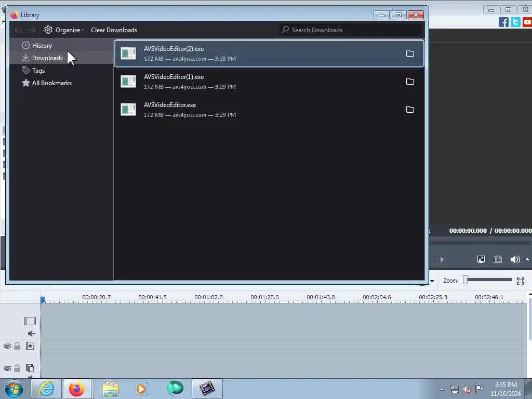The width and height of the screenshot is (532, 399).
Task: Switch to Firefox in the taskbar
Action: [x=77, y=389]
